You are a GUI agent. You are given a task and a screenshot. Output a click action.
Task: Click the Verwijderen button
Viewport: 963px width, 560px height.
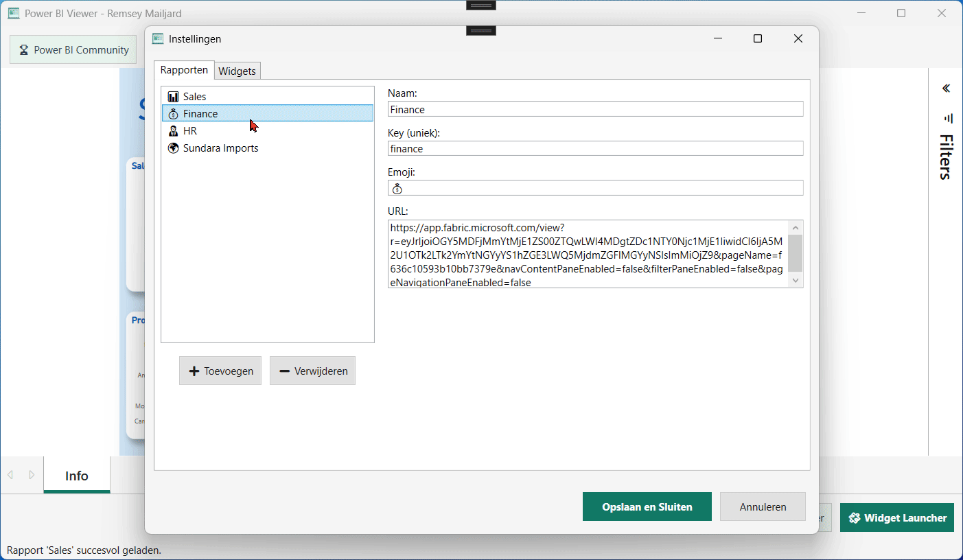(312, 371)
